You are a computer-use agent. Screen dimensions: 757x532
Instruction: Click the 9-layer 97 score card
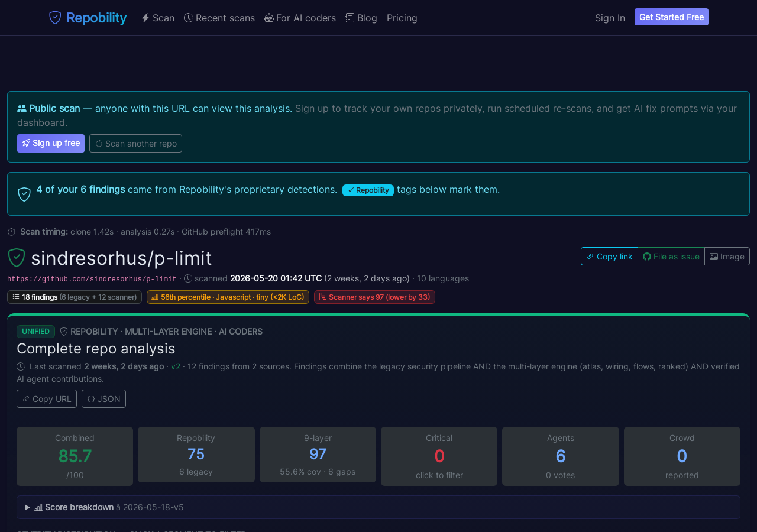point(318,455)
